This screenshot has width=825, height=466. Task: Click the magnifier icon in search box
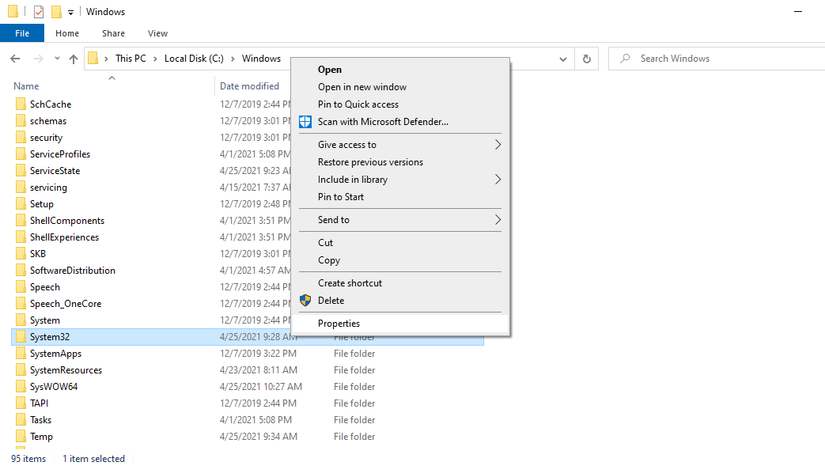click(625, 58)
